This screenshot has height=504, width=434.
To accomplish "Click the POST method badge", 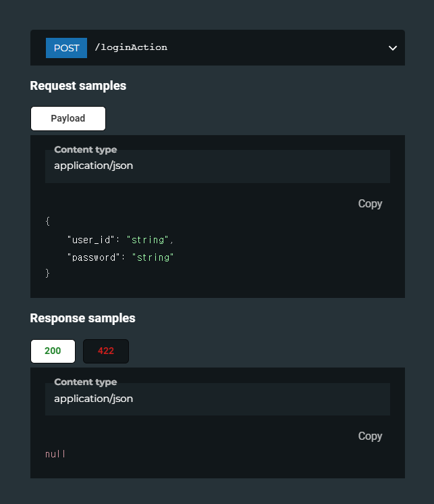I will point(66,48).
